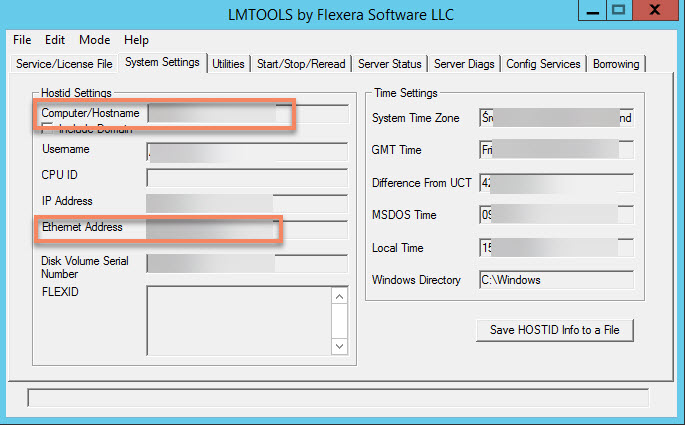Select the Utilities tab
Screen dimensions: 685x425
pyautogui.click(x=228, y=64)
